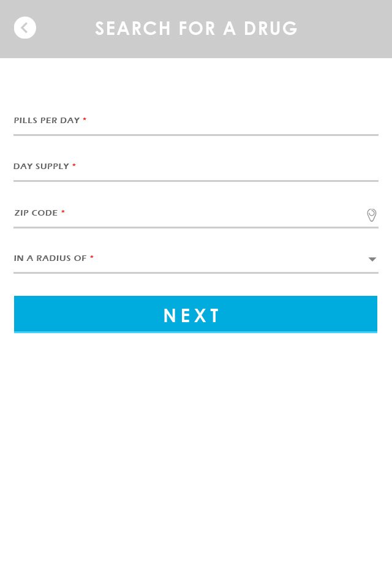The image size is (392, 588).
Task: Click the ZIP CODE label text
Action: pyautogui.click(x=36, y=213)
